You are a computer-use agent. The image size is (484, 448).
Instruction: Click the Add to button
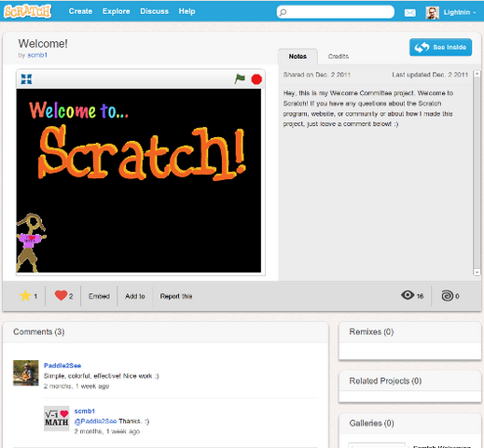(135, 296)
